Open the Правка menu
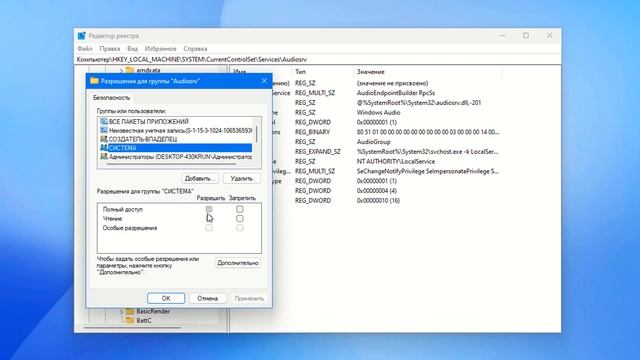This screenshot has height=360, width=640. 109,49
